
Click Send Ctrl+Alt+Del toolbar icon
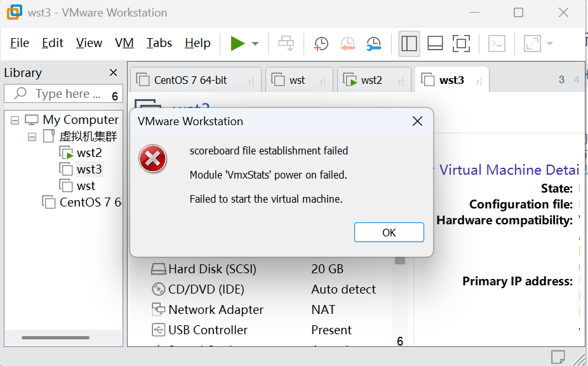[x=286, y=44]
